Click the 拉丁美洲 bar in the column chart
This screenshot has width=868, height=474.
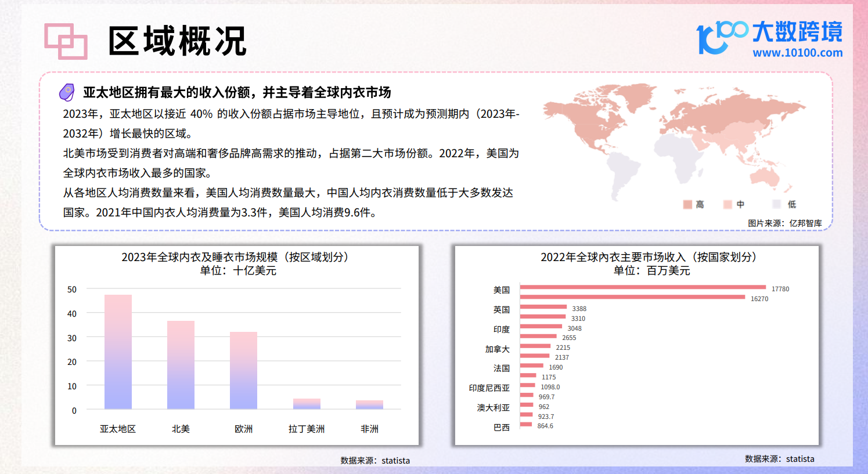[x=307, y=404]
